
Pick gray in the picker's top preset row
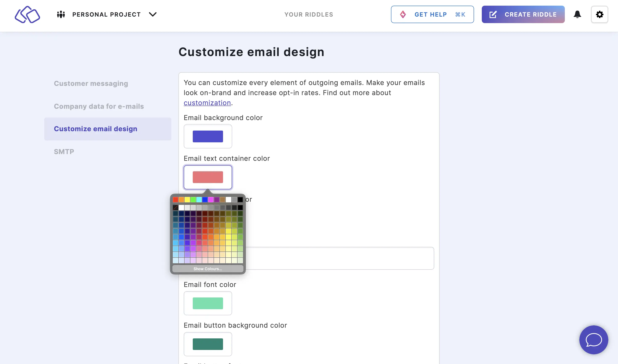click(234, 200)
